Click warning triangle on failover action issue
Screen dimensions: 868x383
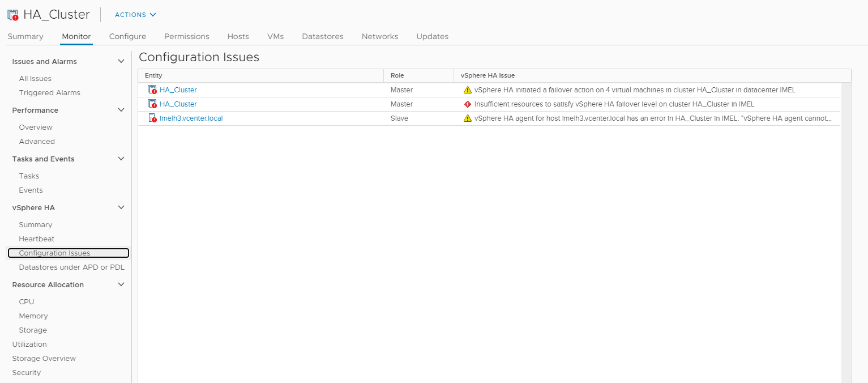pyautogui.click(x=467, y=90)
